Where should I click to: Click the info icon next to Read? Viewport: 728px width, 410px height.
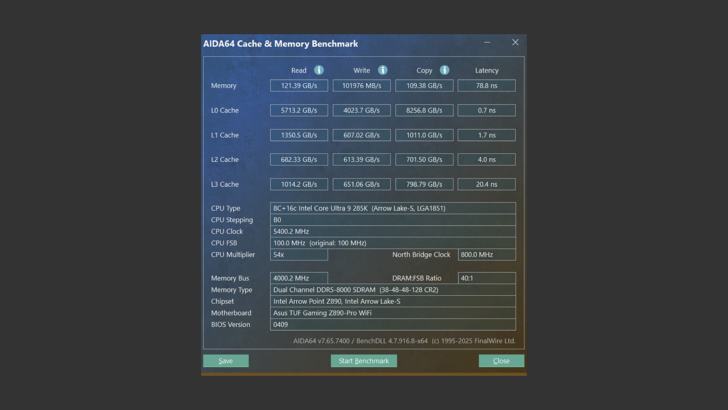(319, 70)
